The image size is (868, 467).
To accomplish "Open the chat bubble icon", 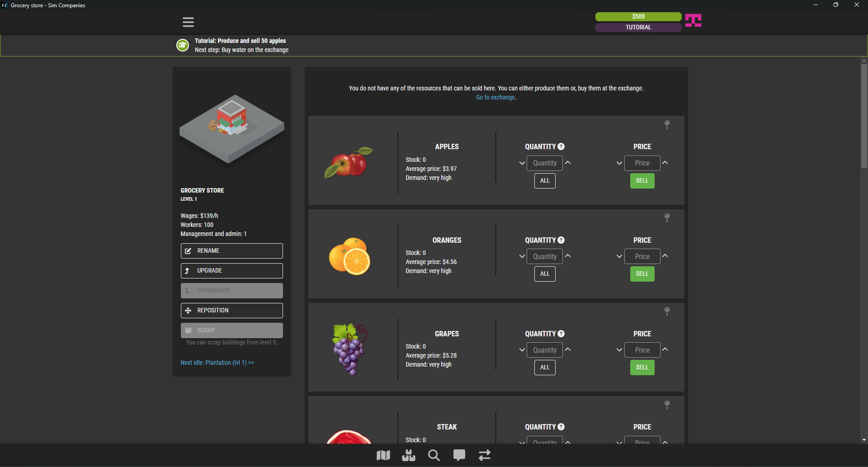I will [459, 455].
